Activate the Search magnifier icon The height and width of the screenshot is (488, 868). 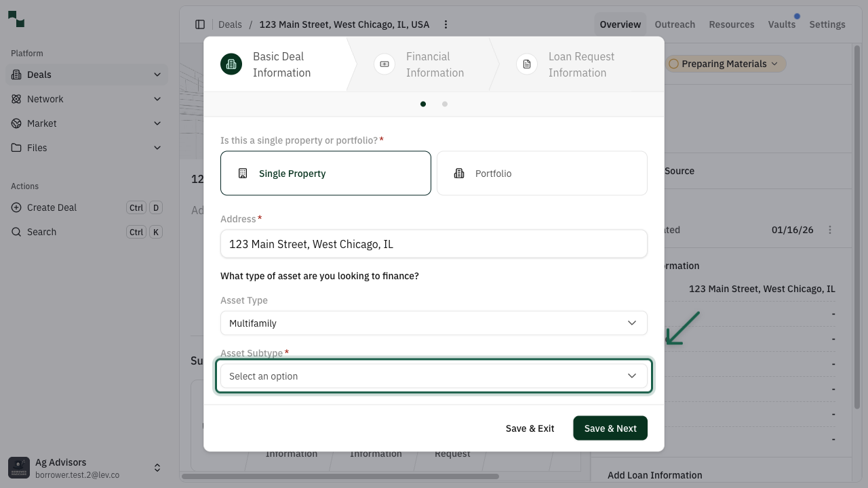tap(16, 232)
